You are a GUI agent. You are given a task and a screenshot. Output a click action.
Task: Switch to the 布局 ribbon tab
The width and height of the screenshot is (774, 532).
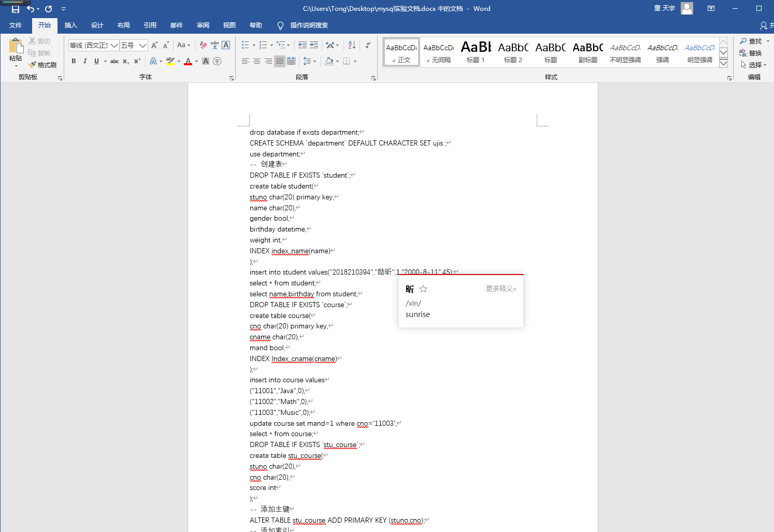123,25
